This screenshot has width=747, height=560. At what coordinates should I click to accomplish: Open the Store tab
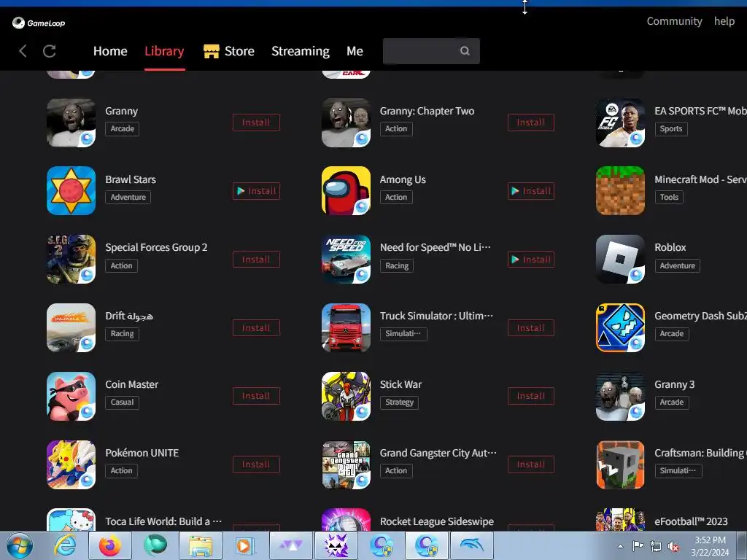[229, 51]
